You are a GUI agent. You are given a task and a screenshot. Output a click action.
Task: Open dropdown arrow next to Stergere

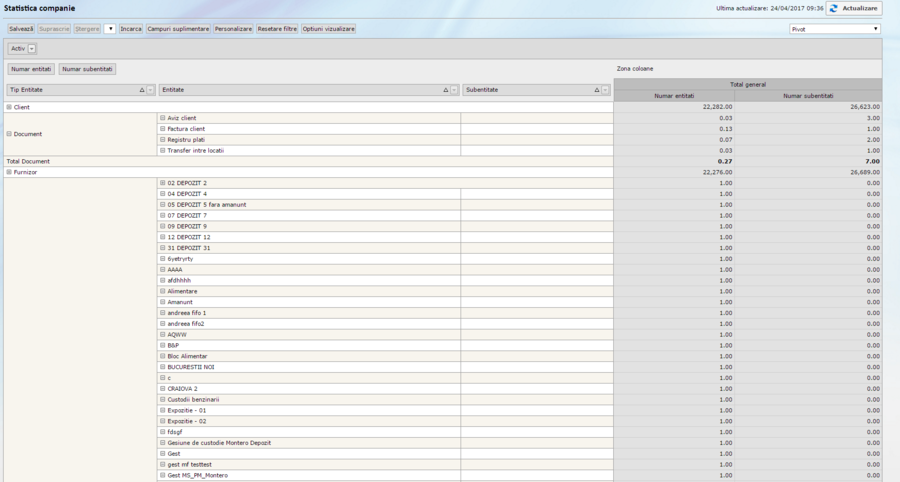coord(109,29)
